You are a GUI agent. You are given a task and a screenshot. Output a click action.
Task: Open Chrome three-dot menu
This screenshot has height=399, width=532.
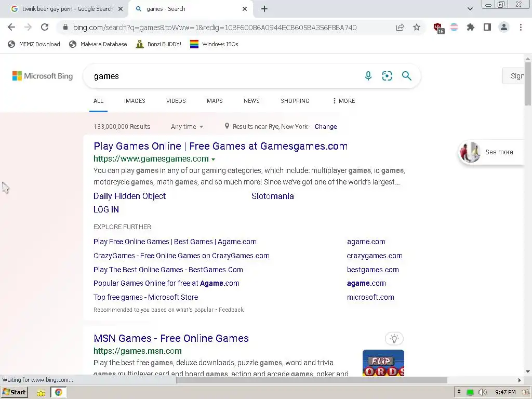[521, 27]
